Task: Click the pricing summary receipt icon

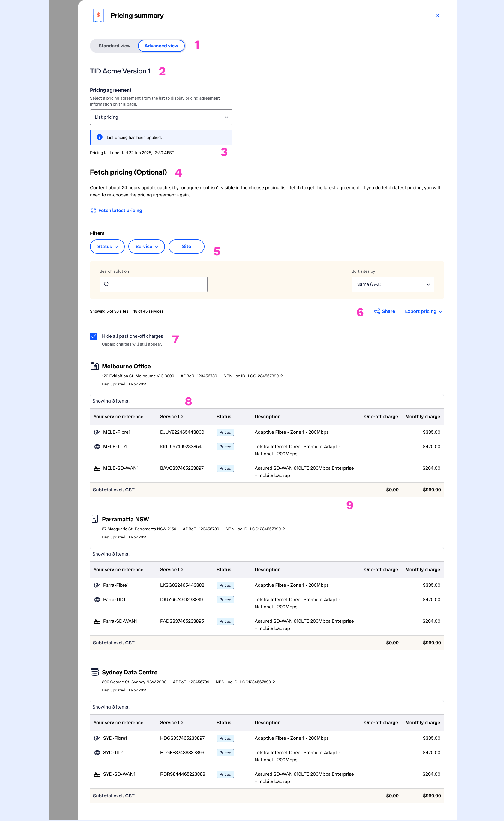Action: 98,16
